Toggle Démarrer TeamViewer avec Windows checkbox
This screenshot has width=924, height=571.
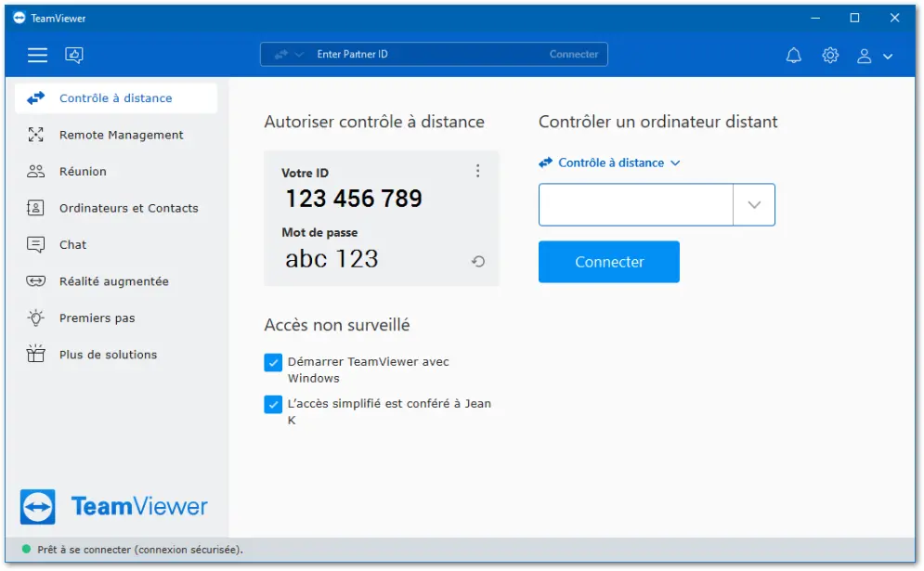tap(273, 362)
